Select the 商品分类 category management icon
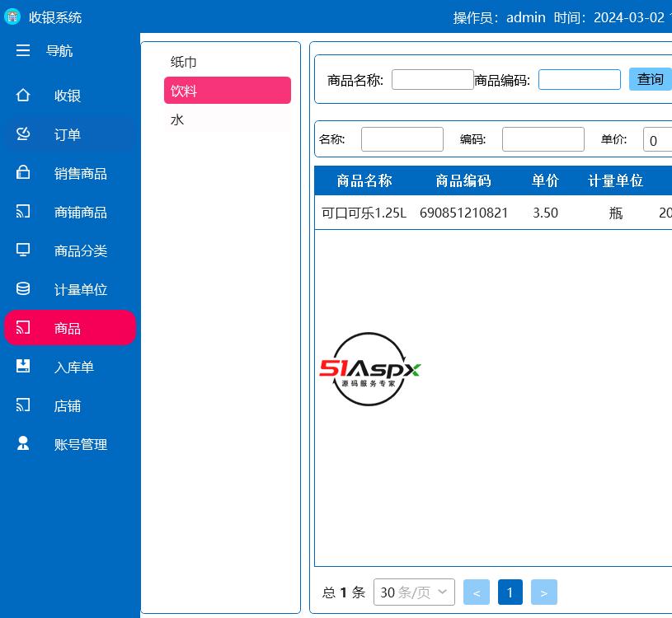Screen dimensions: 672x618 [22, 250]
